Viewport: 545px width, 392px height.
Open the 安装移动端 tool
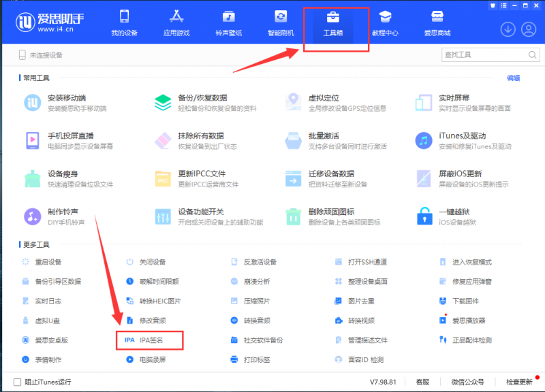[x=65, y=103]
